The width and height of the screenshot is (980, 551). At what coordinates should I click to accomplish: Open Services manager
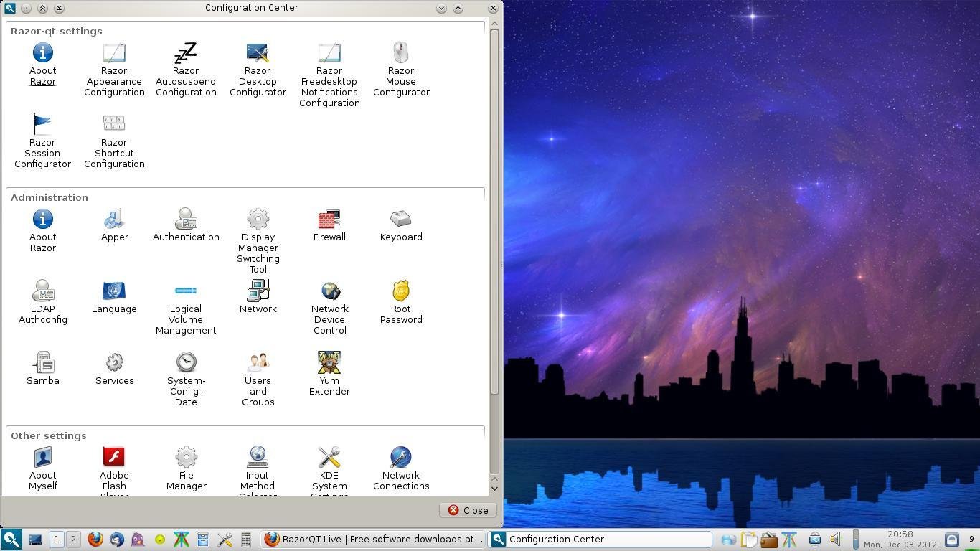pyautogui.click(x=114, y=369)
